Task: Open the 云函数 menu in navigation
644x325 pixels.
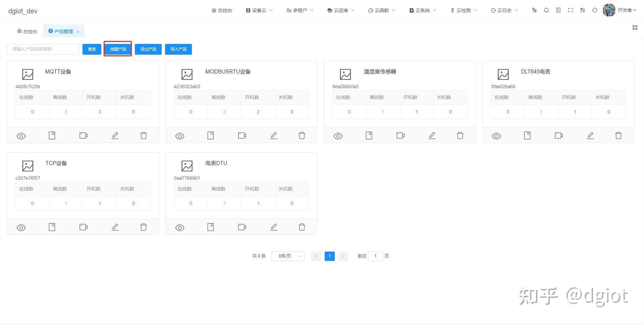Action: [381, 10]
